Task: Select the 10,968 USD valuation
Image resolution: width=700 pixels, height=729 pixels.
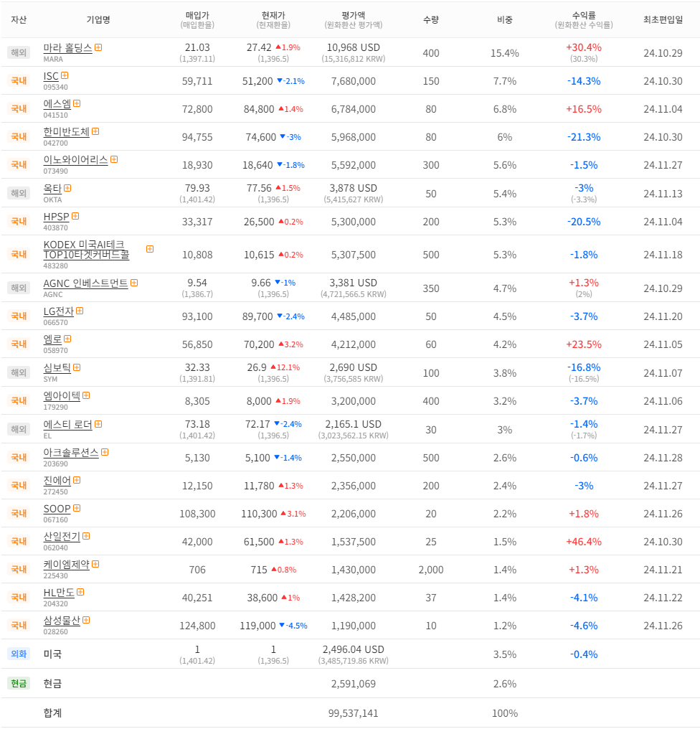Action: (354, 47)
